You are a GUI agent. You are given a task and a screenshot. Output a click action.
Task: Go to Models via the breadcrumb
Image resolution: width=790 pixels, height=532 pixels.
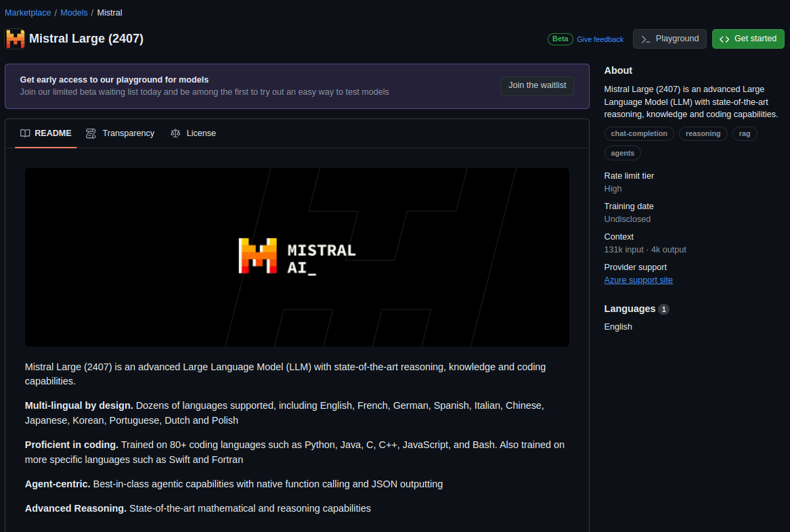[x=74, y=12]
